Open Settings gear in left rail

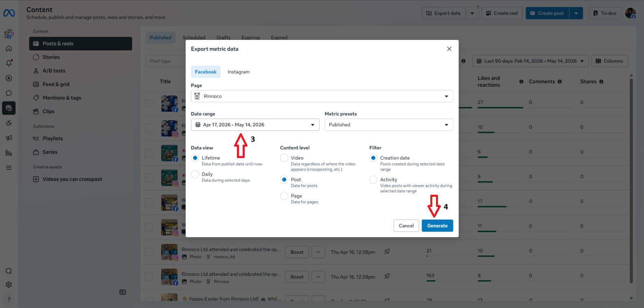pyautogui.click(x=9, y=285)
